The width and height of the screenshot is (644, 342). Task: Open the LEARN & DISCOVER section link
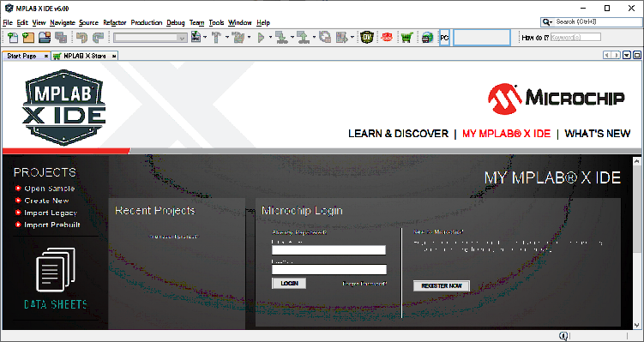pos(398,134)
